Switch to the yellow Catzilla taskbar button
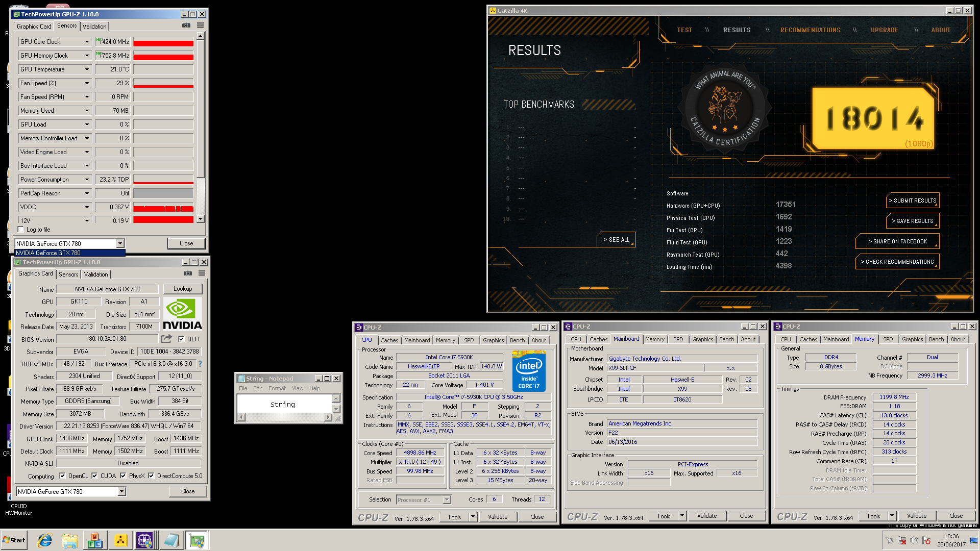This screenshot has height=551, width=980. 120,540
